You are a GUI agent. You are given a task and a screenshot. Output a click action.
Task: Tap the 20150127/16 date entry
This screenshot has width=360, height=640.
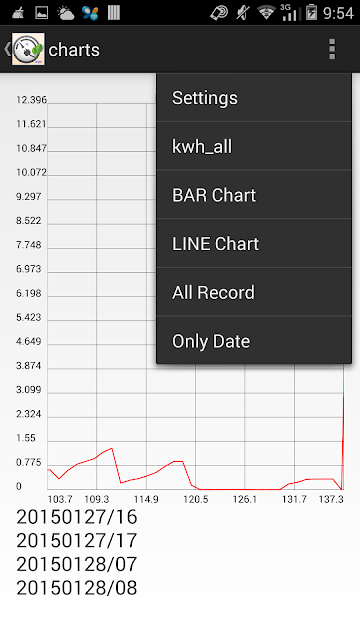pyautogui.click(x=77, y=517)
